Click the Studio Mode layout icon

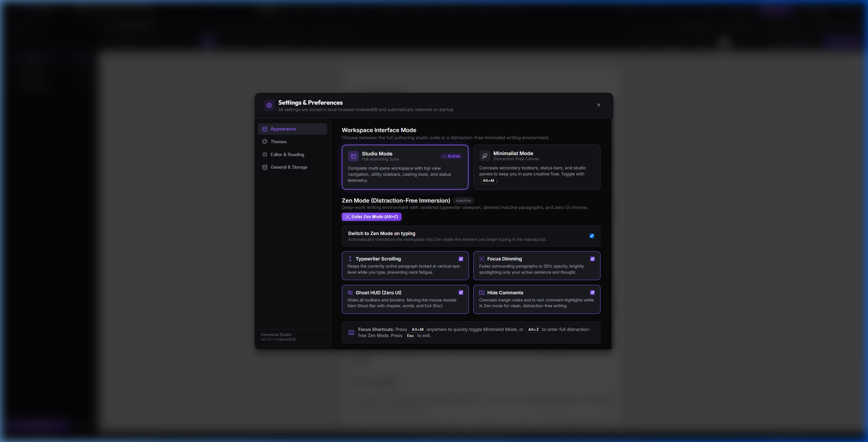353,156
